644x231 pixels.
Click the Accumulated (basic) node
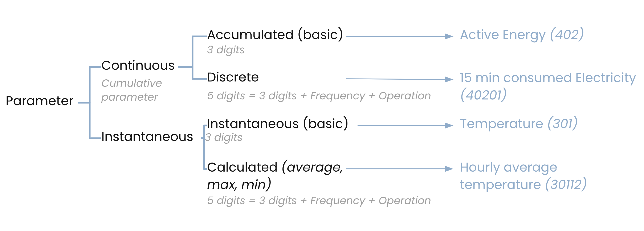(x=275, y=35)
